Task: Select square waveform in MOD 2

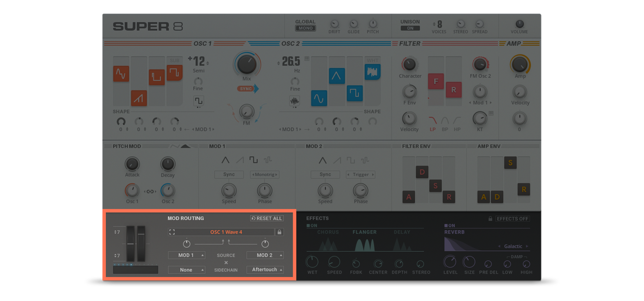Action: [351, 160]
